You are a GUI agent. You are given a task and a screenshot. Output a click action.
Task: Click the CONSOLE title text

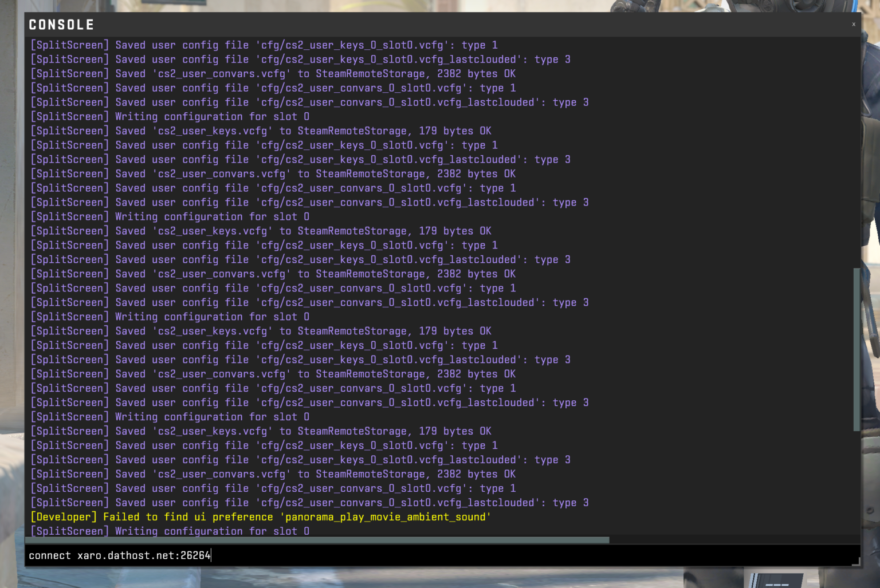(61, 25)
